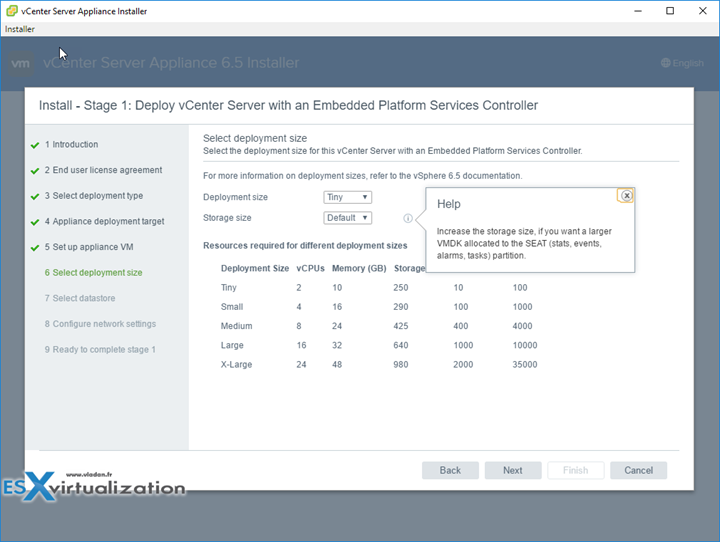Click the Small row label
720x542 pixels.
(x=232, y=307)
